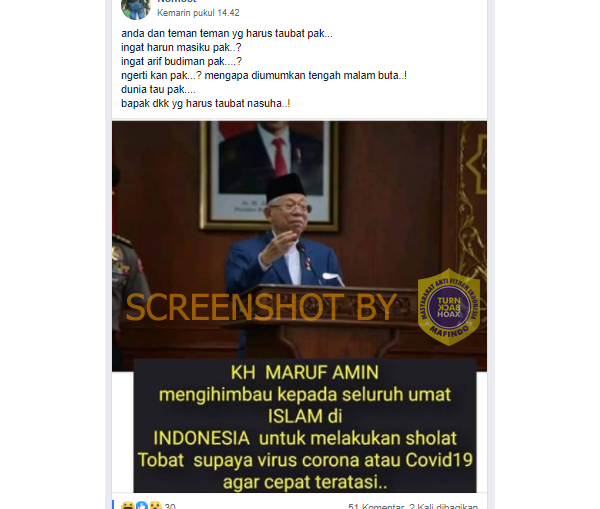Click the "sholat Tobat" caption line
600x509 pixels.
click(305, 449)
